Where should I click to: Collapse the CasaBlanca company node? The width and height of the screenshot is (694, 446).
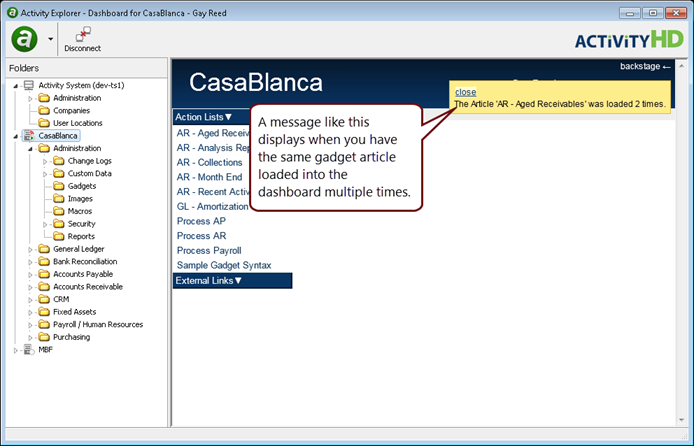click(x=15, y=136)
